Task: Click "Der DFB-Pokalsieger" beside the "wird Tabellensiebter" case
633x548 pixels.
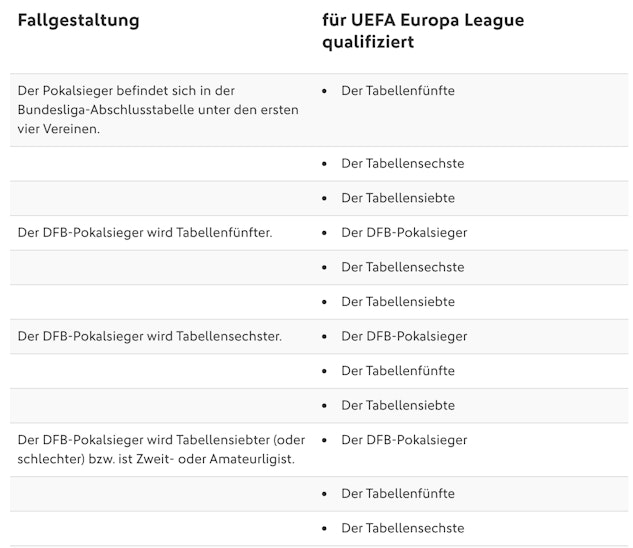Action: click(403, 440)
